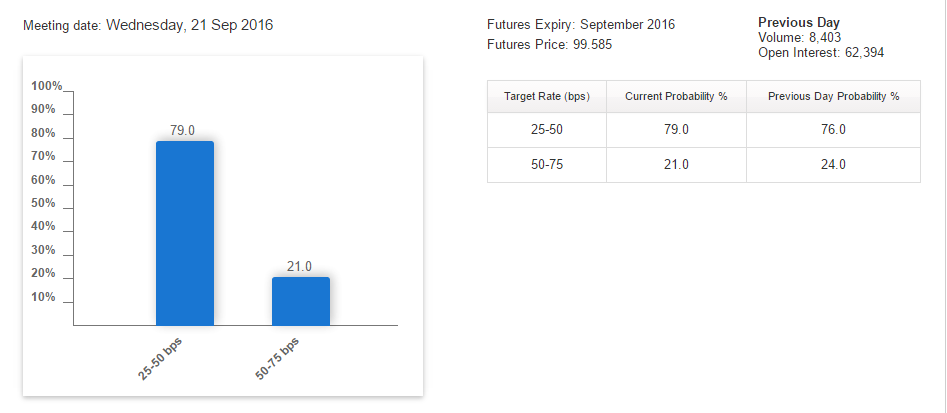Screen dimensions: 947x413
Task: Click the Current Probability % column header
Action: pyautogui.click(x=676, y=97)
